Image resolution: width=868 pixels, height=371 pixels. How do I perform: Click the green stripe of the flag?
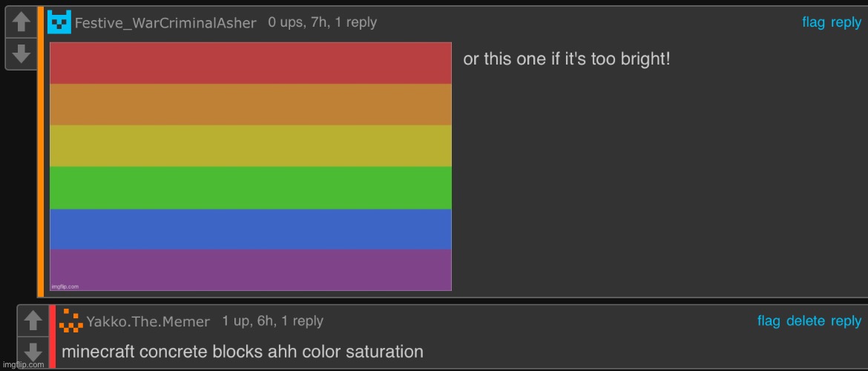coord(251,188)
